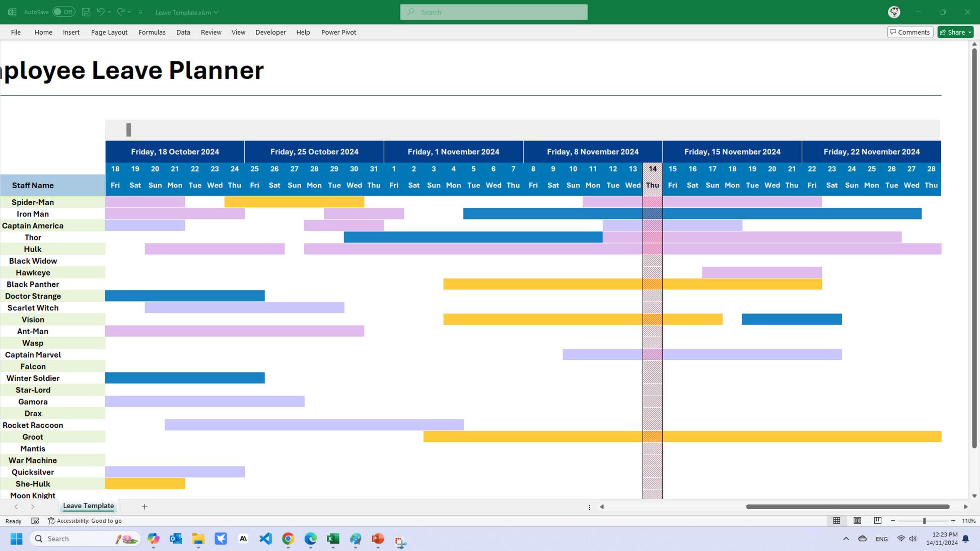Viewport: 980px width, 551px height.
Task: Open macro recording icon in status bar
Action: click(x=35, y=521)
